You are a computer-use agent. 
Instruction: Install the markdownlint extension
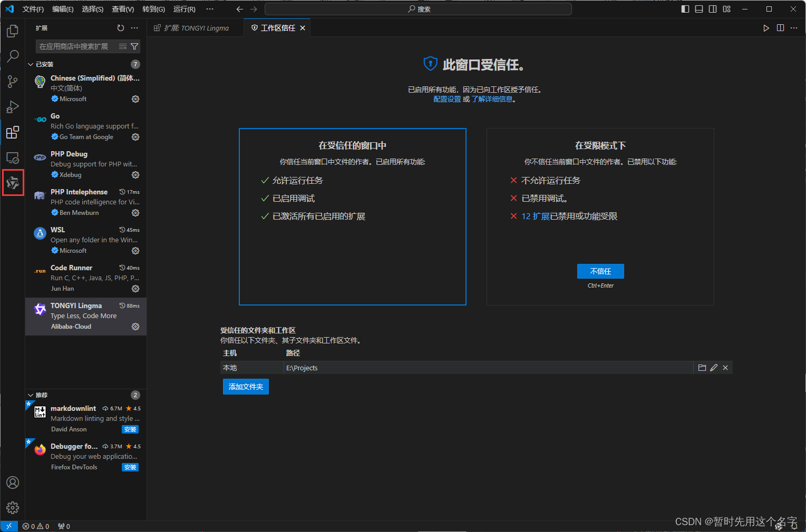coord(130,429)
